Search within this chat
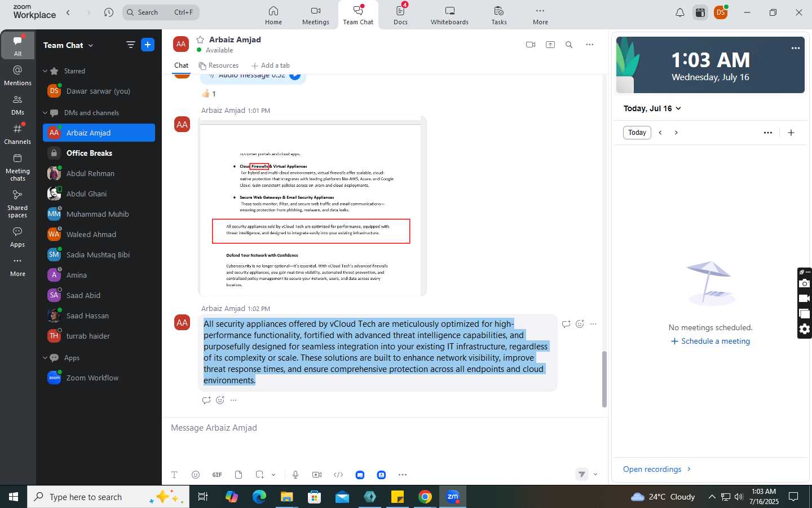This screenshot has width=812, height=508. coord(569,45)
